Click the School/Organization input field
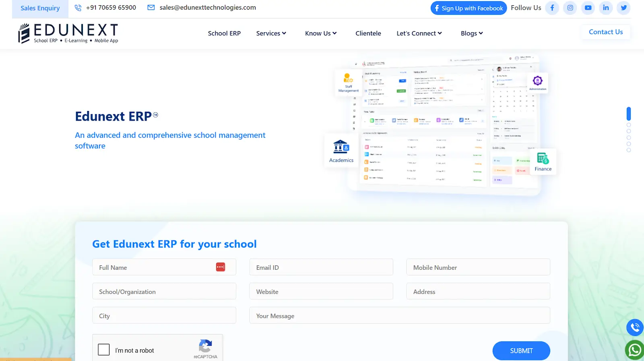The height and width of the screenshot is (361, 644). 164,291
